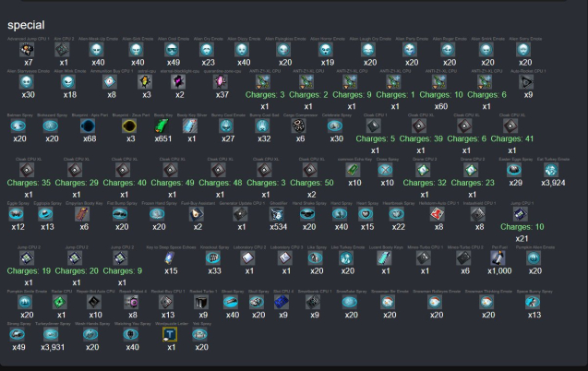
Task: Select the Heartbreak Spray showing x22
Action: (398, 213)
